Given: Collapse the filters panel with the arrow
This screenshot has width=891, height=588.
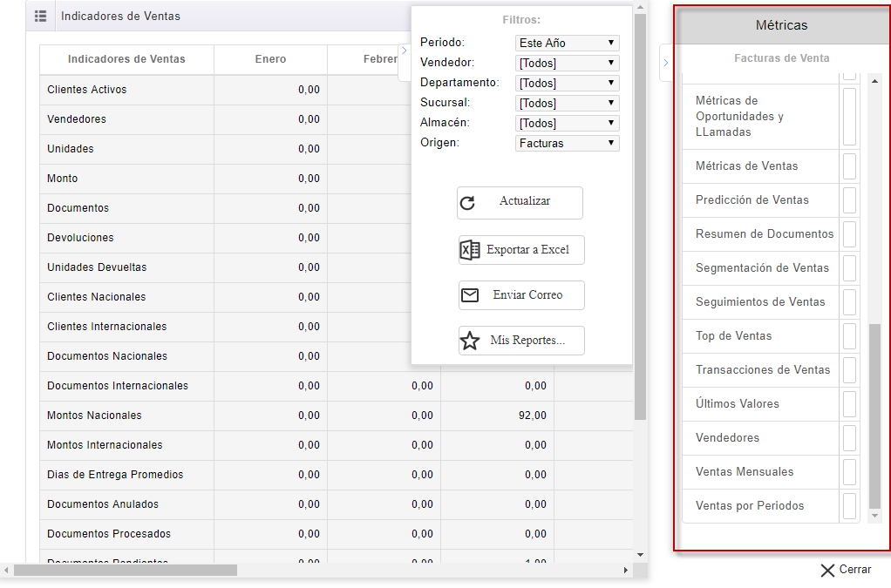Looking at the screenshot, I should pyautogui.click(x=404, y=51).
